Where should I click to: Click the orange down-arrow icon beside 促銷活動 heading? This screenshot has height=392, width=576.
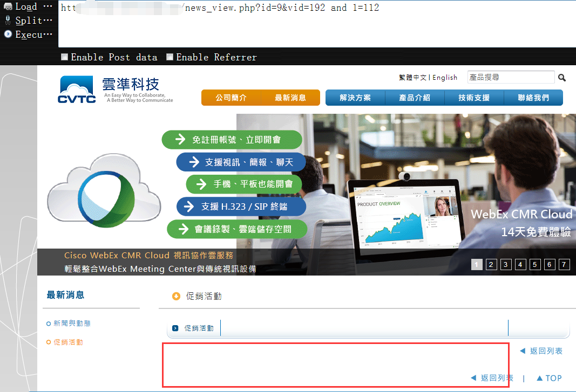click(176, 296)
